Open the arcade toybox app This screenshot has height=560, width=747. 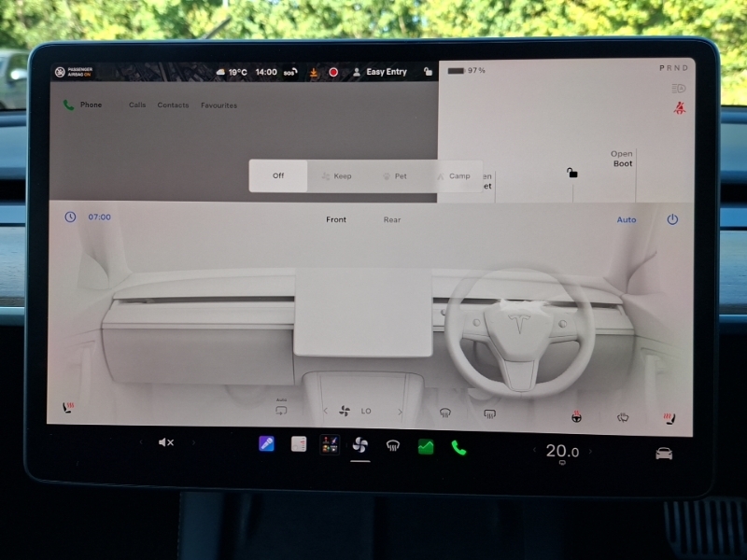click(330, 445)
